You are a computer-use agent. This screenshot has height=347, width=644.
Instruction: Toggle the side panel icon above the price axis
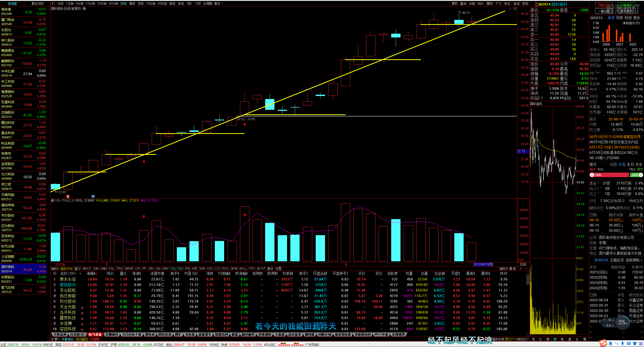point(515,9)
